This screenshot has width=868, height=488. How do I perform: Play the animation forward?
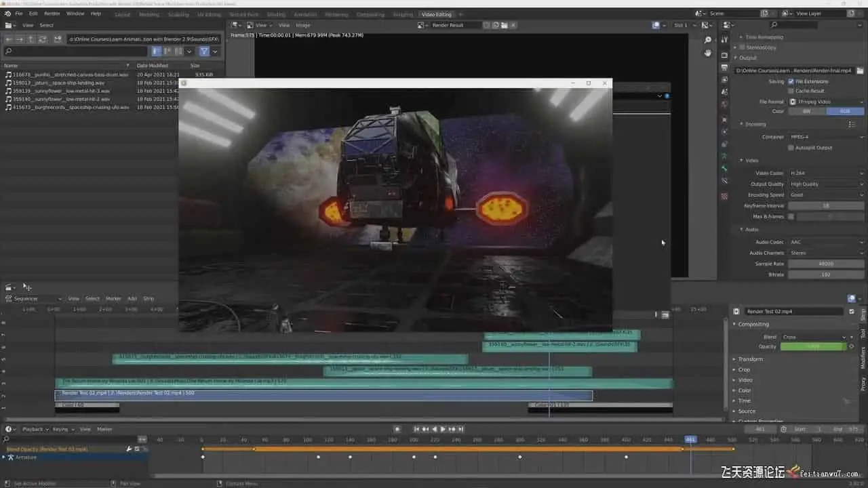(x=443, y=429)
